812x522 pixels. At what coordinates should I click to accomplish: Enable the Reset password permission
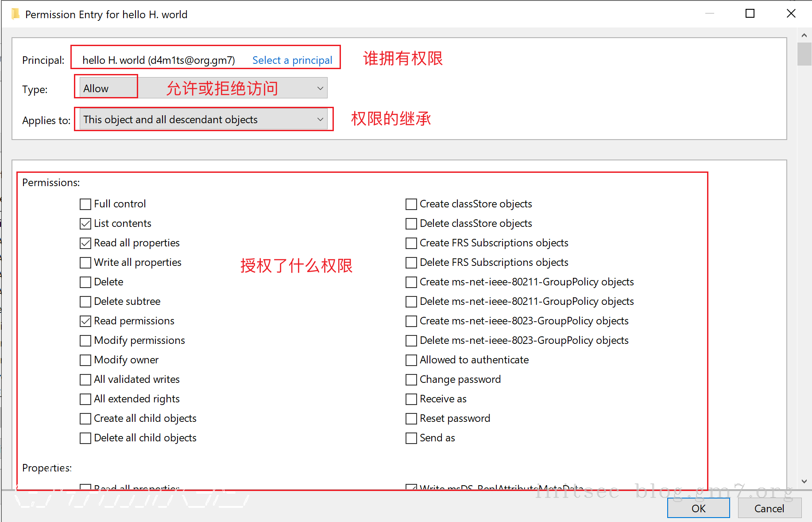click(x=411, y=419)
